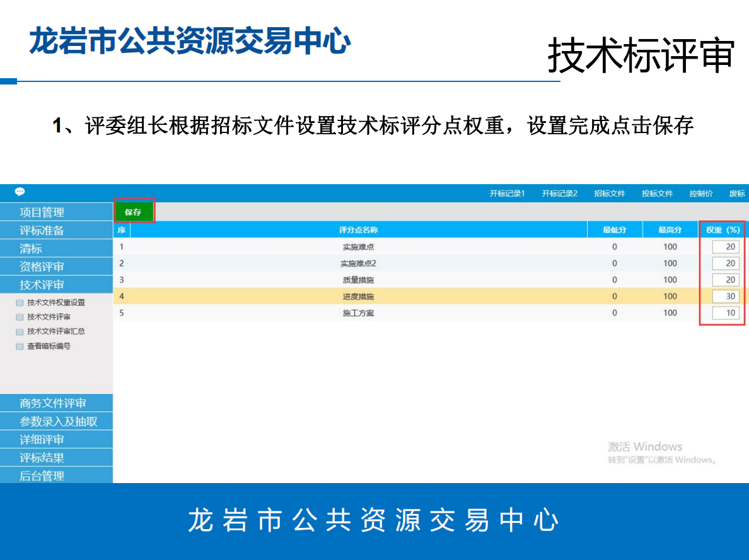This screenshot has height=560, width=749.
Task: Expand the 项目管理 sidebar section
Action: coord(56,212)
